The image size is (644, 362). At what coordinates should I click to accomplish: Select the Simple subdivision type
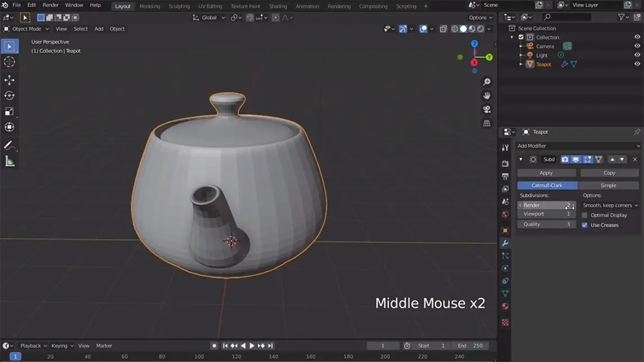coord(608,185)
